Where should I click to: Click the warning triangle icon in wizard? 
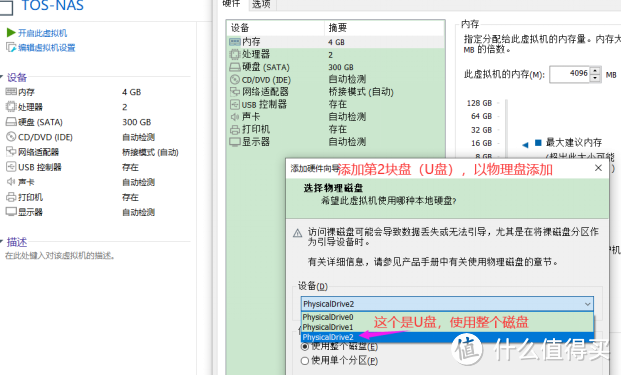(x=297, y=233)
